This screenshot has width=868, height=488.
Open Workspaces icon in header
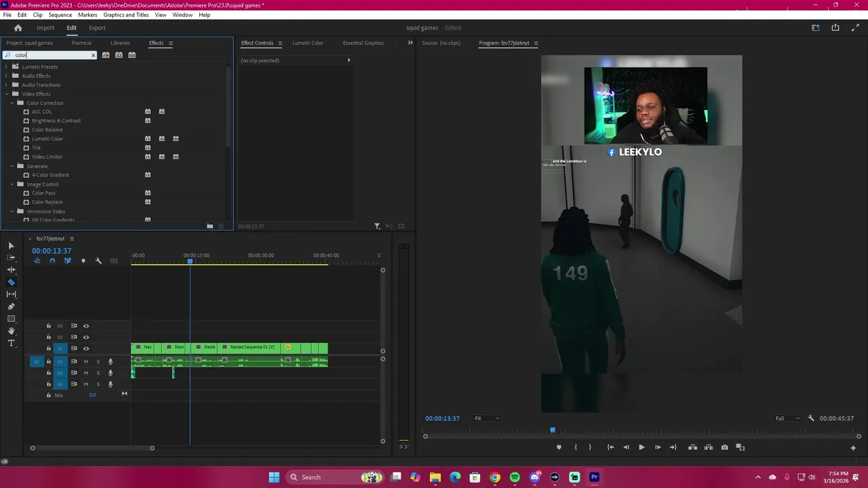click(816, 28)
